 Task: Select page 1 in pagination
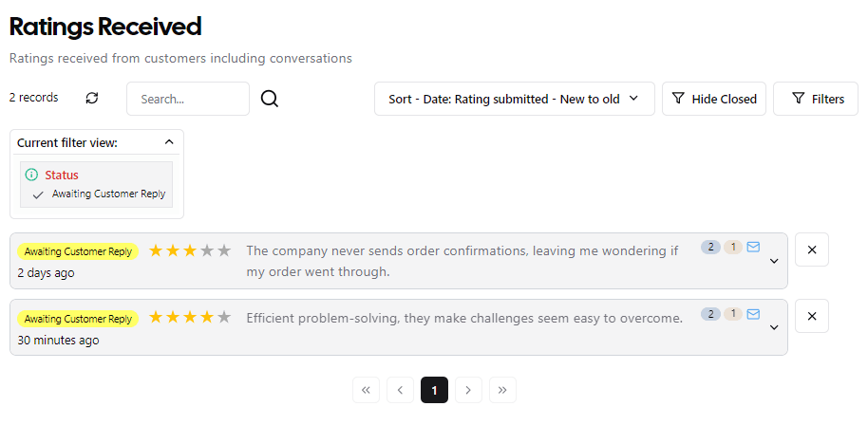435,390
